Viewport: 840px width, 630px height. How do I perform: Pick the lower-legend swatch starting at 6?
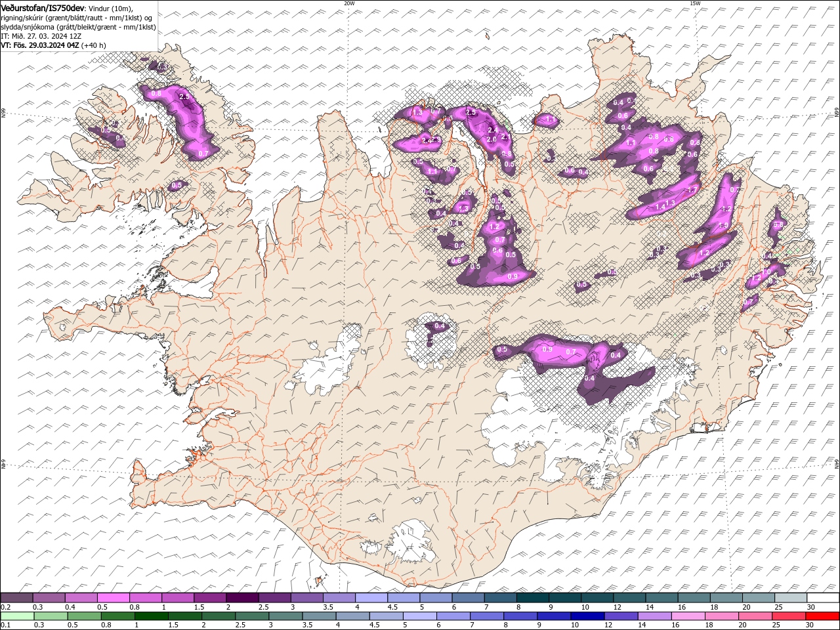click(x=453, y=616)
